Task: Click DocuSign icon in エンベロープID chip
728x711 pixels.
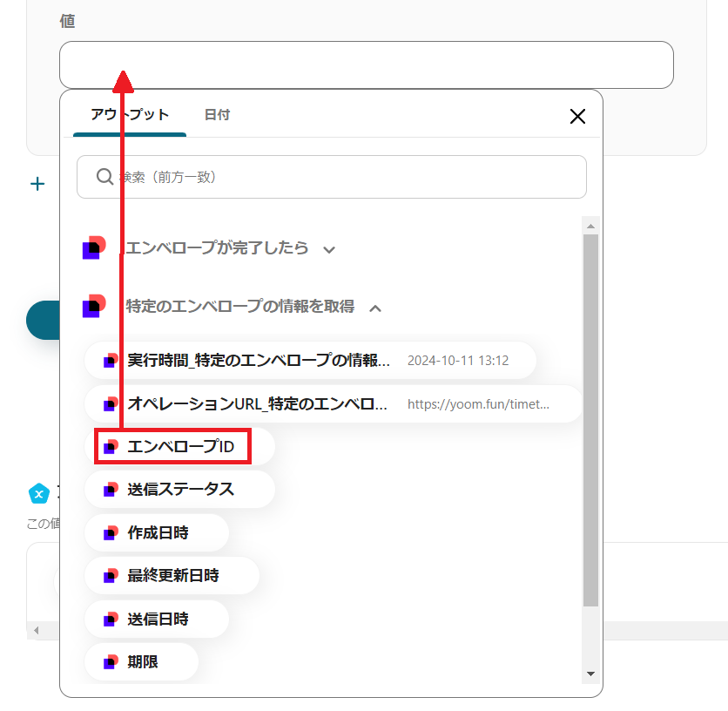Action: (111, 447)
